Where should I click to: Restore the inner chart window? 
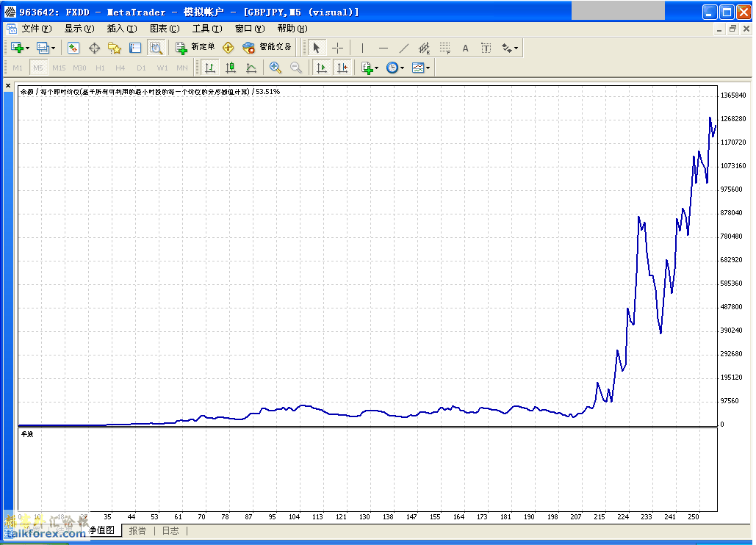(733, 29)
